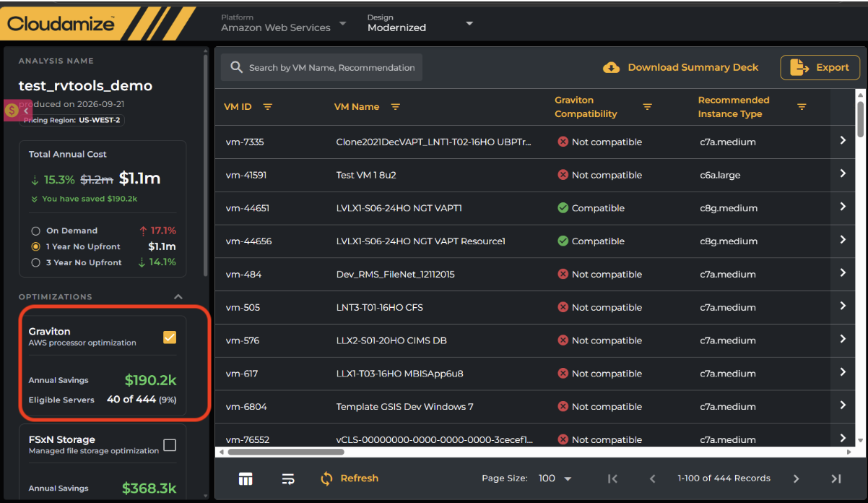This screenshot has height=503, width=868.
Task: Enable the FSxN Storage optimization checkbox
Action: pyautogui.click(x=170, y=444)
